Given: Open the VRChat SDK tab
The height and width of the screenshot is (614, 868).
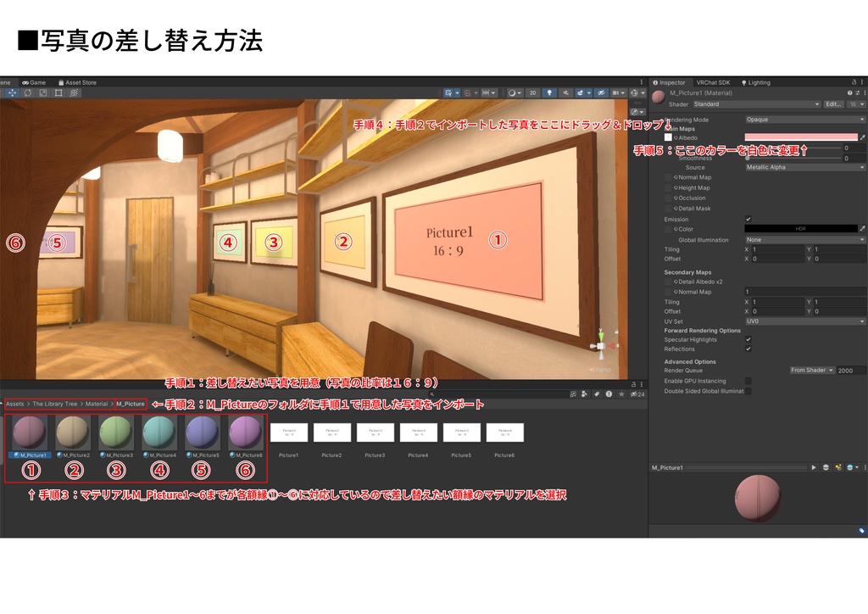Looking at the screenshot, I should pos(713,82).
